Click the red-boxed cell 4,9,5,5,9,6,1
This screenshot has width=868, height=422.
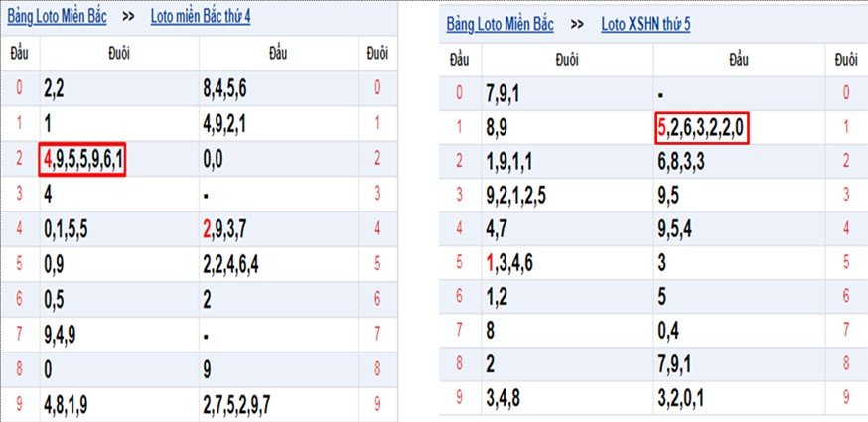82,160
